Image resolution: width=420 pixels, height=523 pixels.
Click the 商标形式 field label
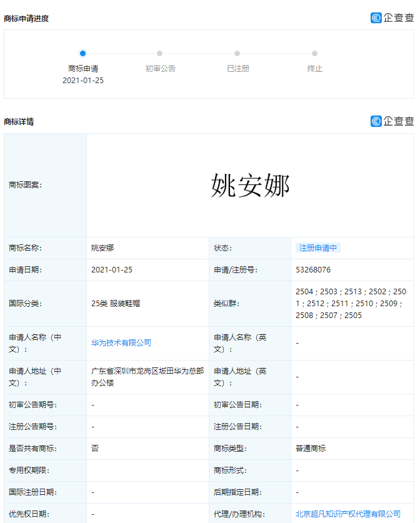[x=230, y=471]
